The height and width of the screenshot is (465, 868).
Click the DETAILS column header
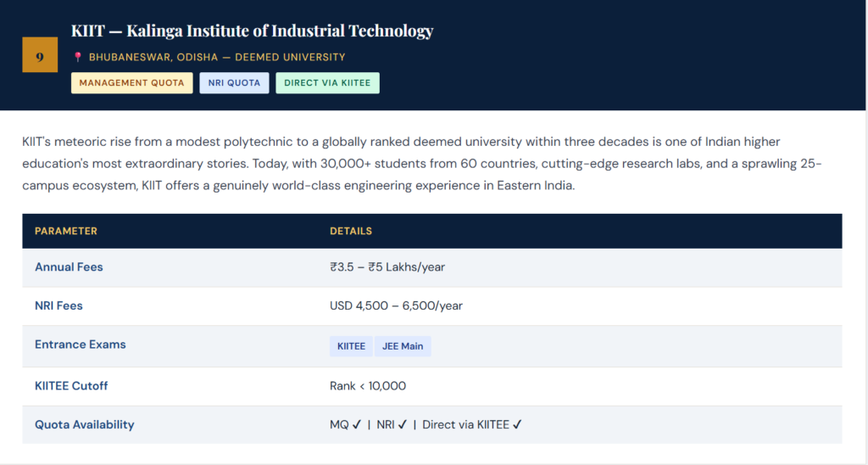(x=351, y=231)
